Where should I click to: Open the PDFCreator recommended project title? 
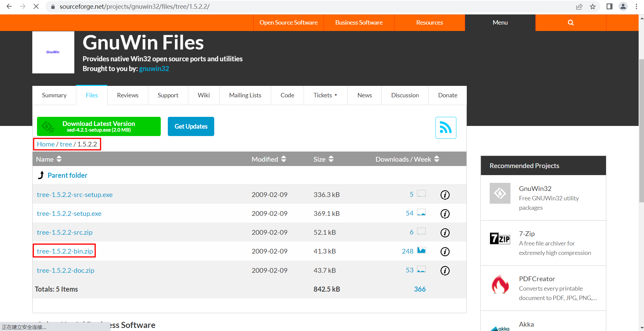click(537, 279)
